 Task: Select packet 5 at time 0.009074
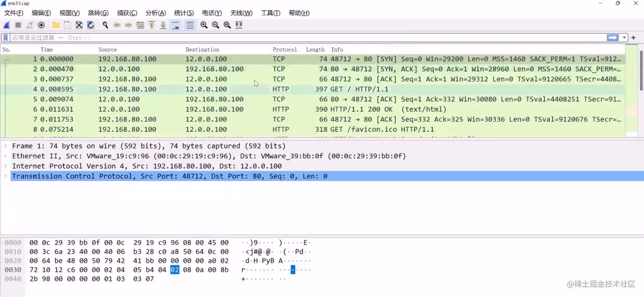pyautogui.click(x=313, y=99)
